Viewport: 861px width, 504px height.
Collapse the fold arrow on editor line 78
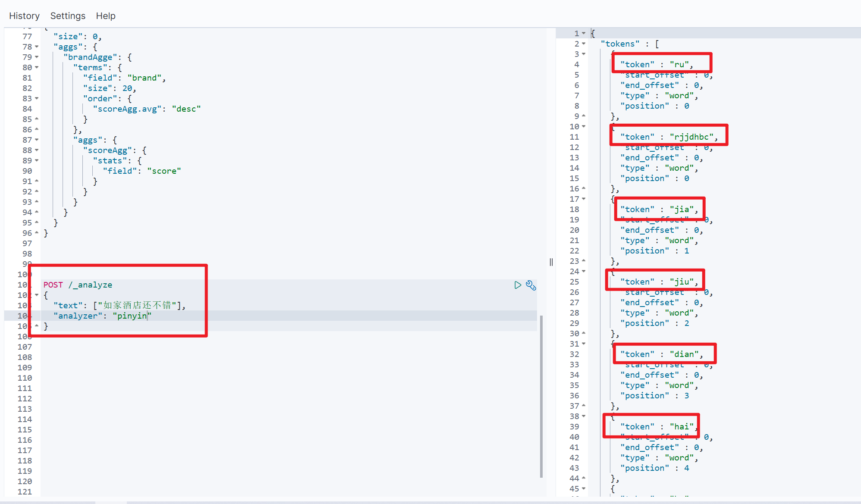point(37,47)
